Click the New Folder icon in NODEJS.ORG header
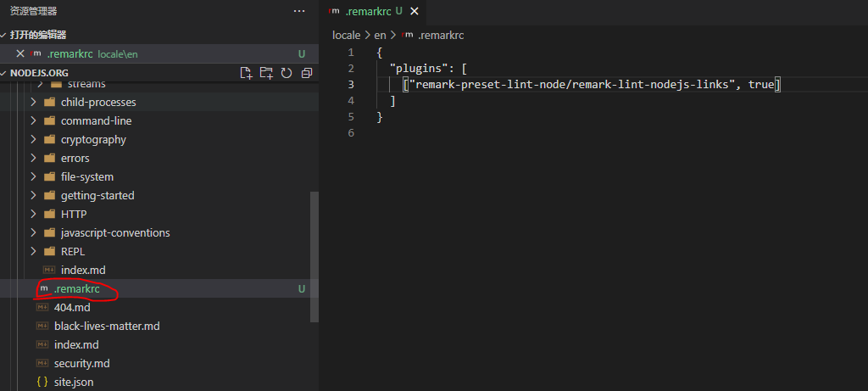868x391 pixels. [266, 73]
